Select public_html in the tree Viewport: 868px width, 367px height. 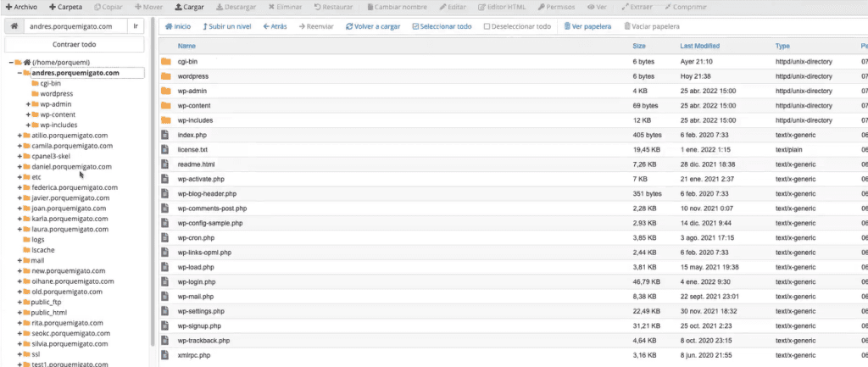pos(49,312)
